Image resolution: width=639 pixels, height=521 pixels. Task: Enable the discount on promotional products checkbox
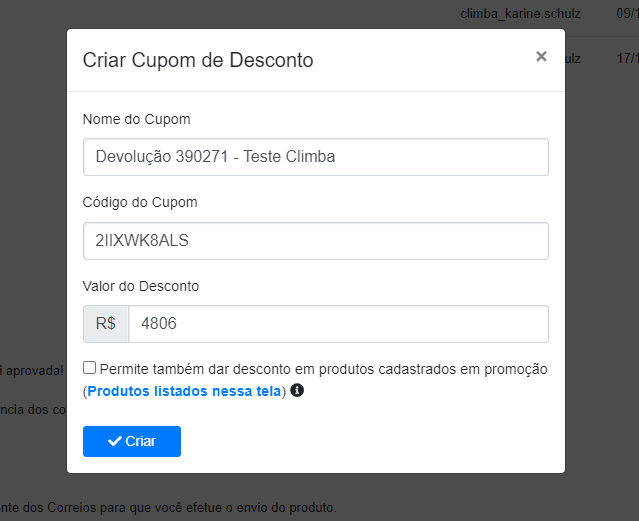click(x=89, y=368)
